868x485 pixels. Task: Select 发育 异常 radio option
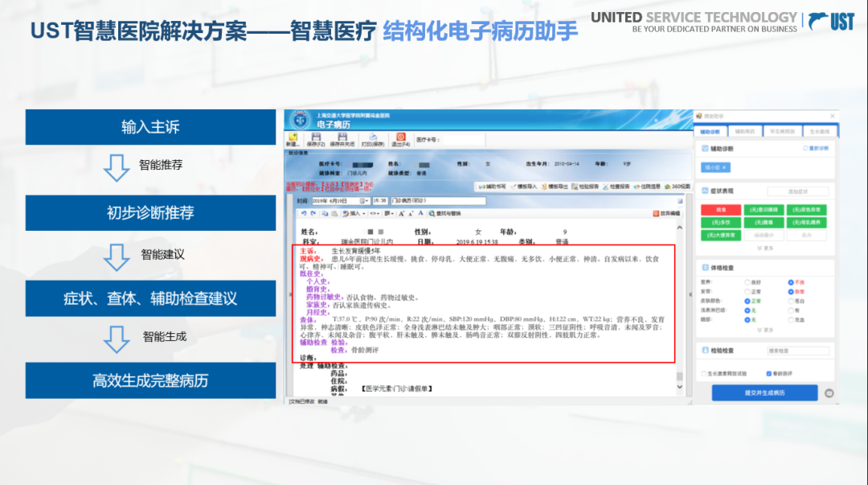coord(791,291)
